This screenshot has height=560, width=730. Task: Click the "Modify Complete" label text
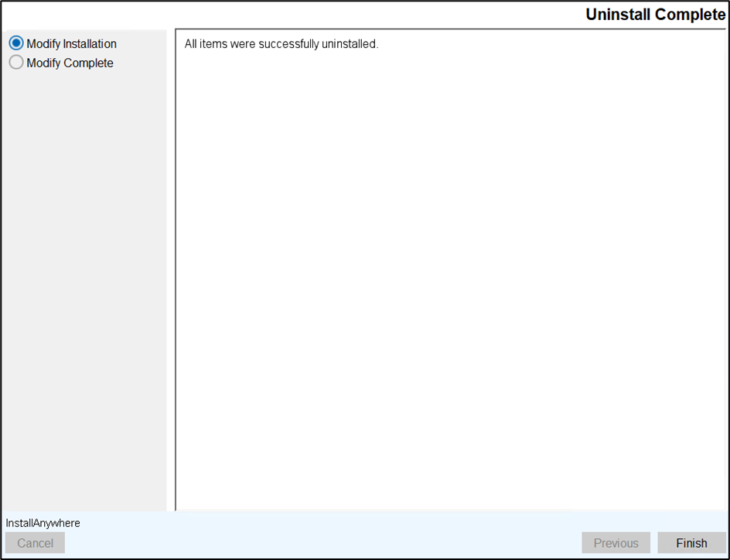coord(70,63)
